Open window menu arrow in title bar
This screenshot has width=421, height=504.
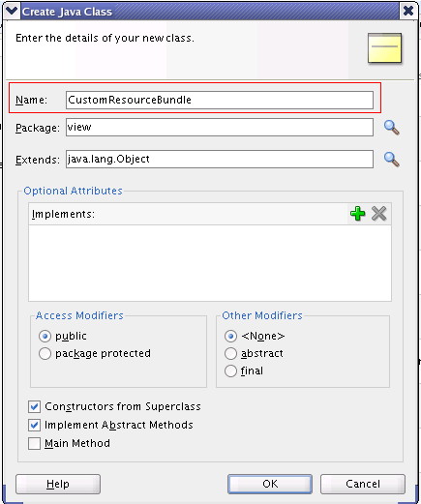(x=12, y=11)
